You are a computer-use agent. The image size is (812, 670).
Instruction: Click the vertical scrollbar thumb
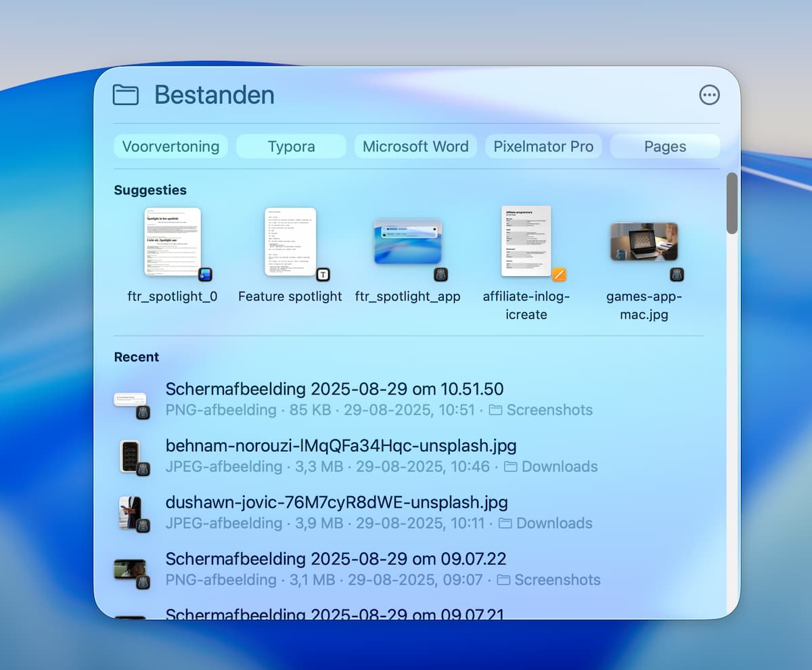coord(732,203)
